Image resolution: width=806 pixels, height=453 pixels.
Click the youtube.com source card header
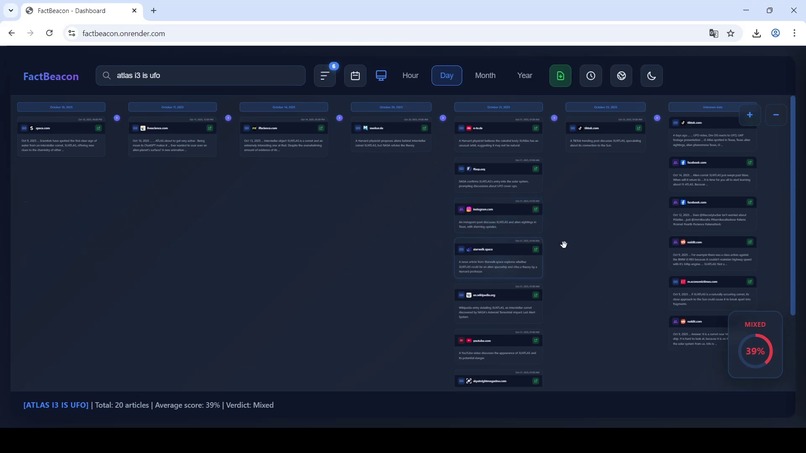point(498,340)
